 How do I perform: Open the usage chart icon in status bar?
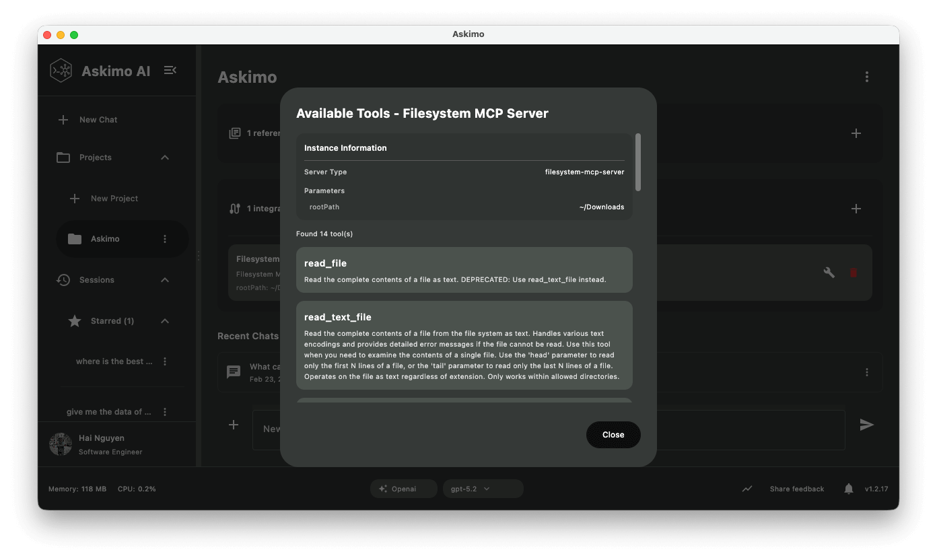(747, 489)
